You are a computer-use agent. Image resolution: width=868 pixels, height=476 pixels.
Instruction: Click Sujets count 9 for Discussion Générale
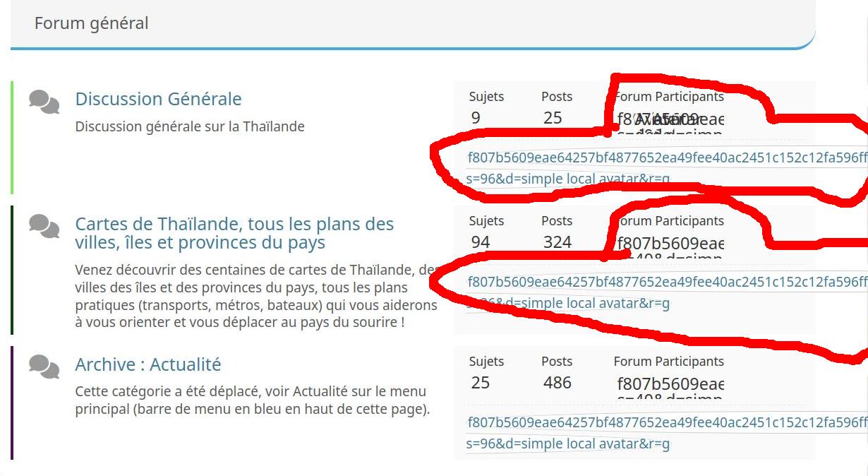pyautogui.click(x=476, y=117)
